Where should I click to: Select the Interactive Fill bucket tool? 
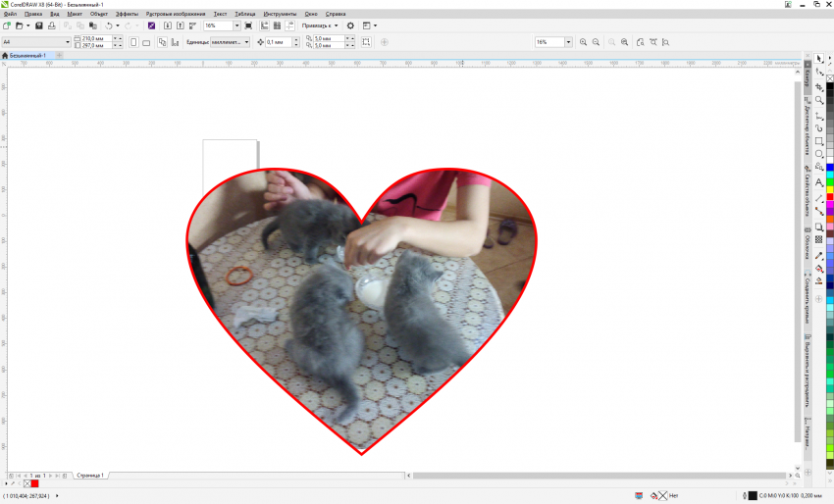[819, 269]
